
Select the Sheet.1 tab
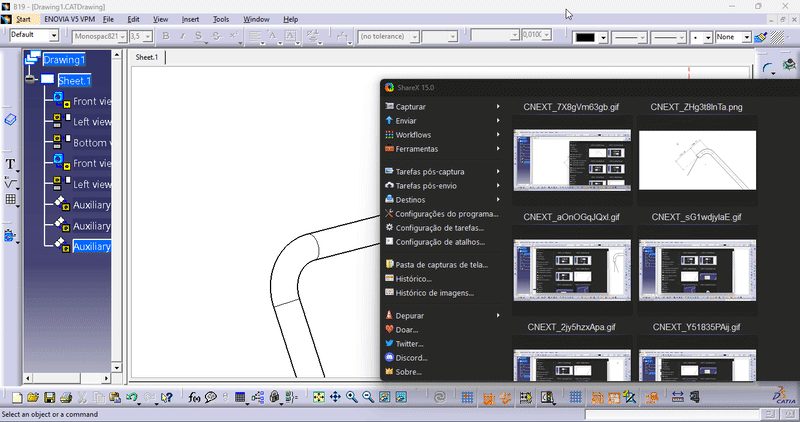[x=147, y=57]
